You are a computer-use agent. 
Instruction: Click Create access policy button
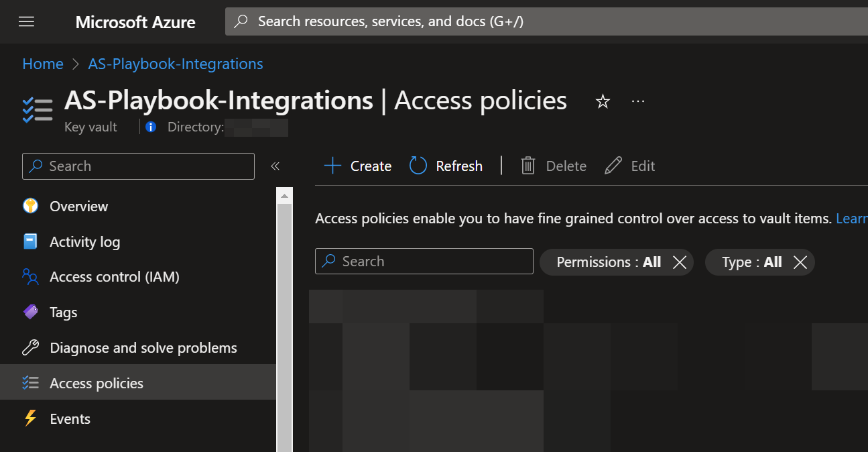tap(358, 166)
